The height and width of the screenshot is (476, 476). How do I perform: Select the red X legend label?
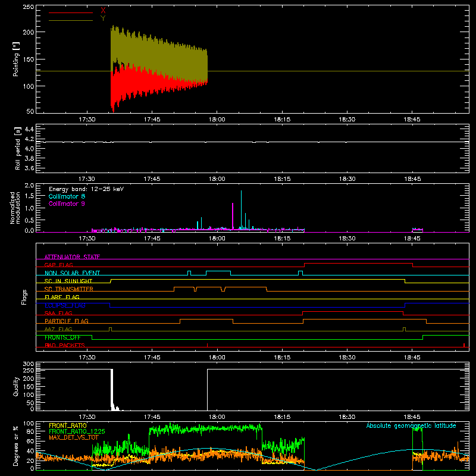103,11
